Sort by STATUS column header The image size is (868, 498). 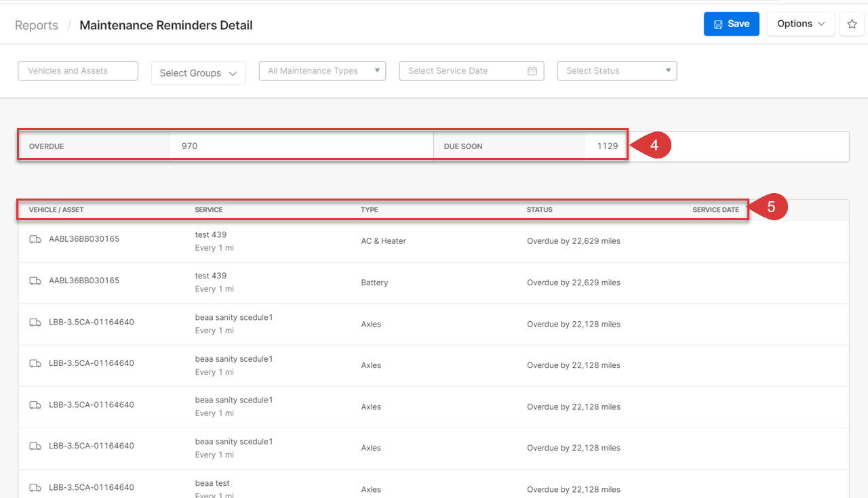pos(540,210)
